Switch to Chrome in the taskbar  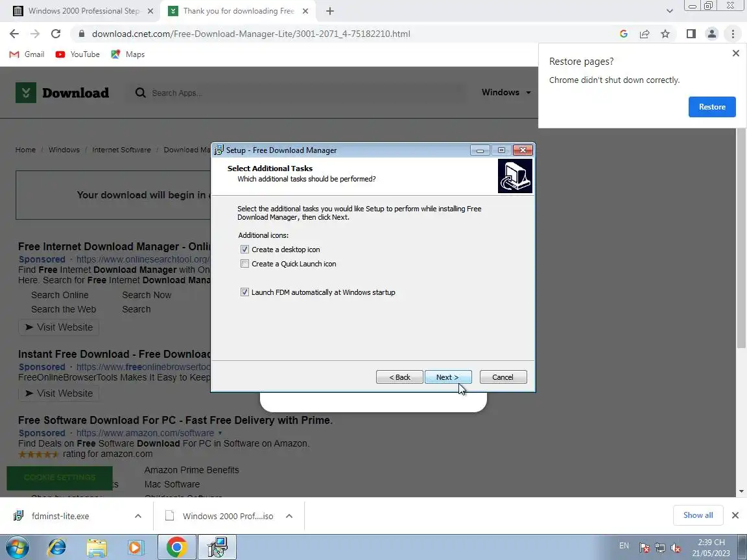click(177, 548)
